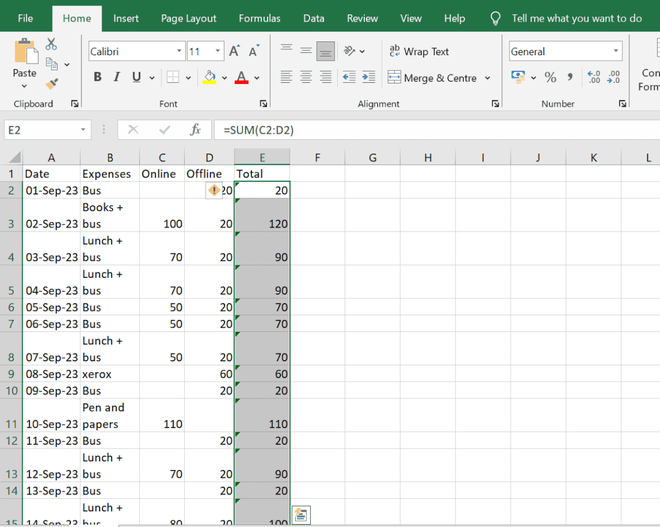Apply Accounting Number Format icon
The width and height of the screenshot is (660, 527).
point(518,77)
